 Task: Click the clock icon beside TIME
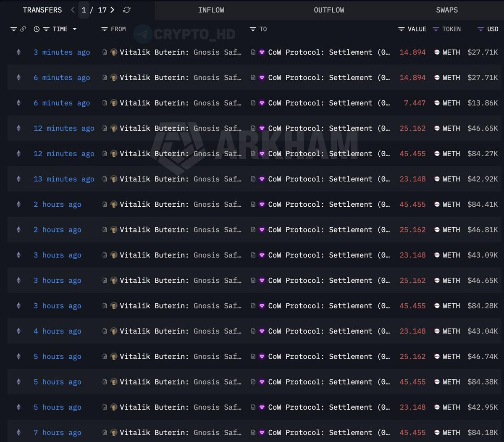coord(37,29)
